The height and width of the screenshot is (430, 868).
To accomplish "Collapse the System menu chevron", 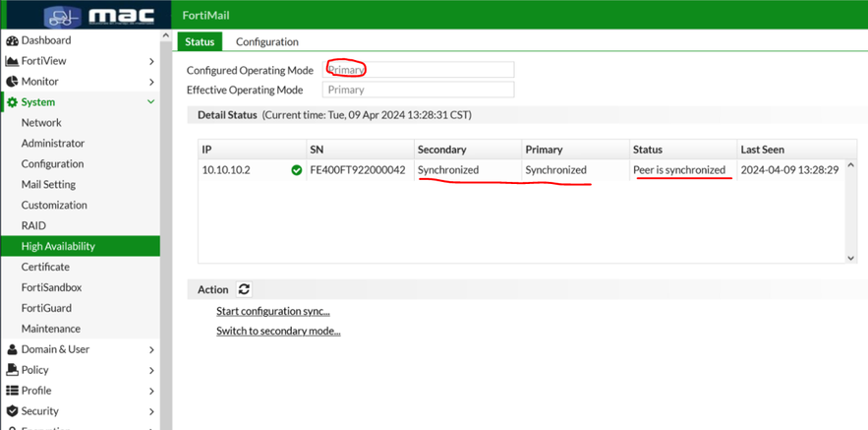I will click(x=150, y=102).
